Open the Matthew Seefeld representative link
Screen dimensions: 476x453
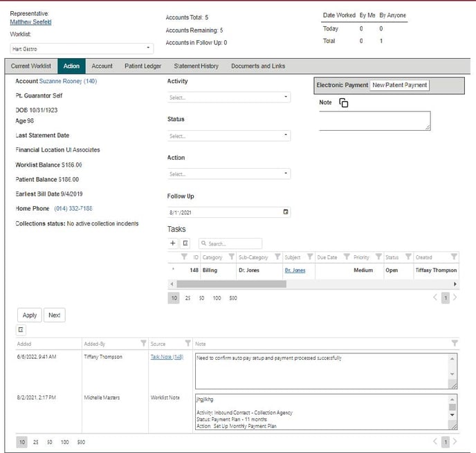pyautogui.click(x=30, y=22)
